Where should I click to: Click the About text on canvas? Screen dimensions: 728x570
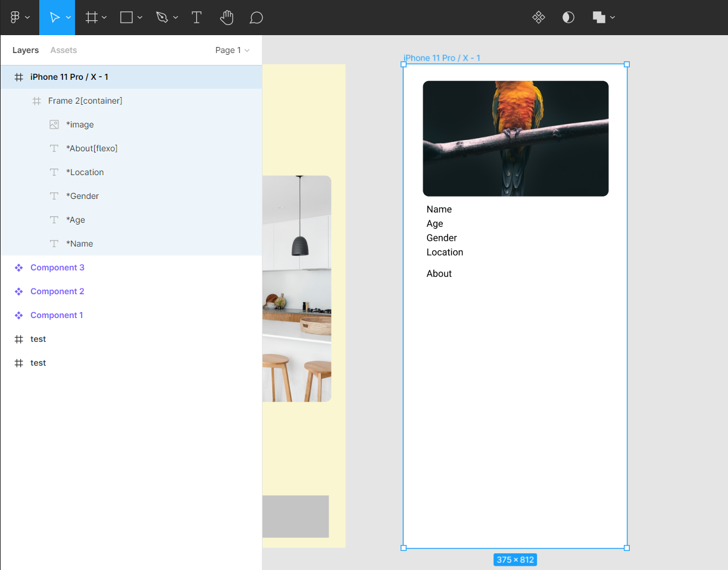click(439, 273)
